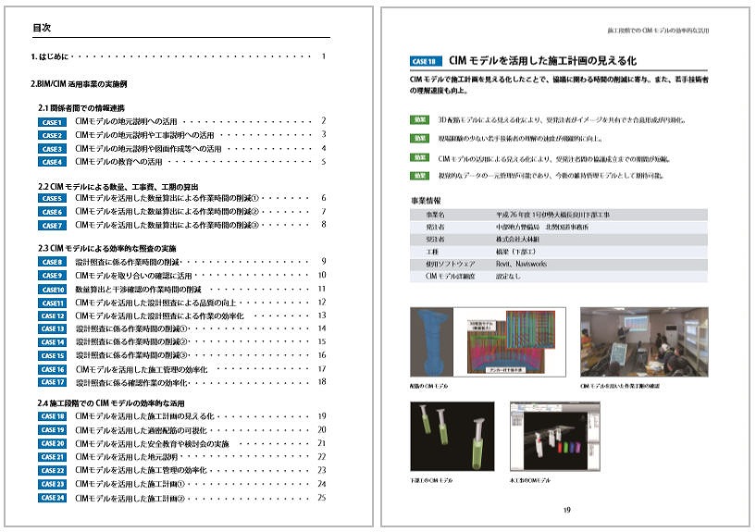756x532 pixels.
Task: Select the CASE 24 badge in contents
Action: [x=52, y=498]
